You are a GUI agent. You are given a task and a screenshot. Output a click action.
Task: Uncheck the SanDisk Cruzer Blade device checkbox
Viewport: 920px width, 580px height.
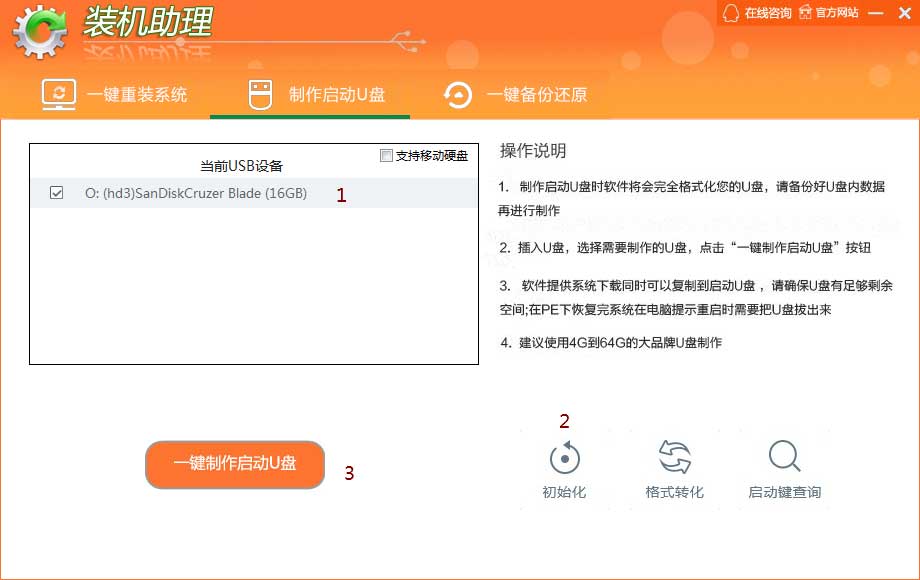click(57, 193)
